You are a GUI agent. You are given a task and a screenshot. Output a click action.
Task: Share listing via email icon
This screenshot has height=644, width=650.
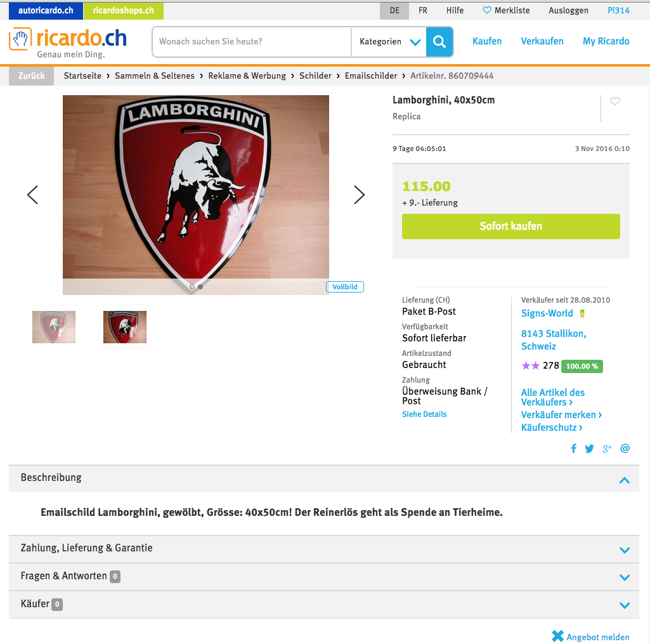pyautogui.click(x=625, y=449)
